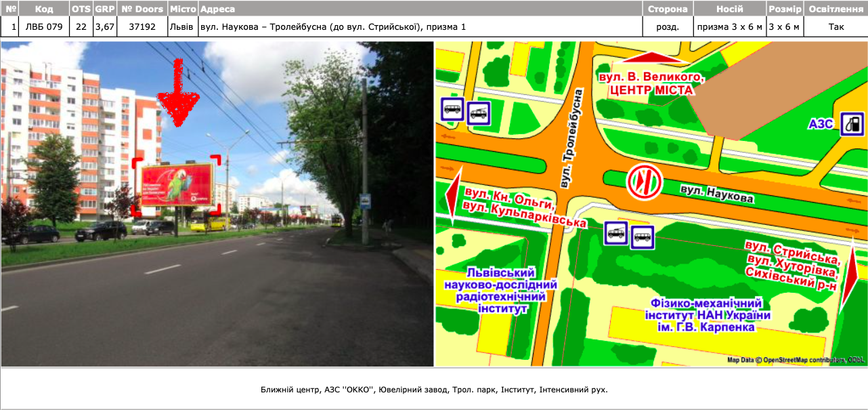
Task: Click the red arrow pointing to ЦЕНТР МІСТА
Action: [x=649, y=58]
